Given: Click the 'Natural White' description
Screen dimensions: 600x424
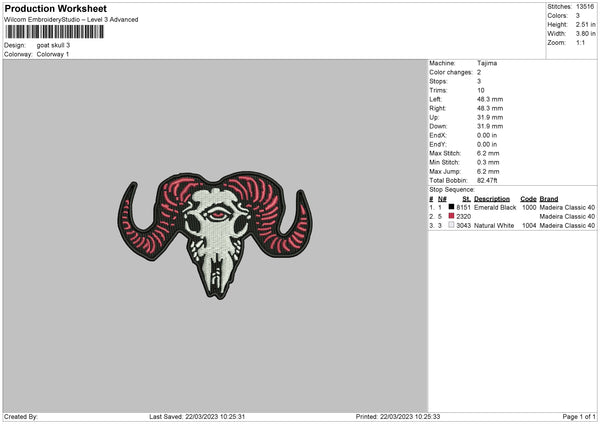Looking at the screenshot, I should [x=494, y=226].
